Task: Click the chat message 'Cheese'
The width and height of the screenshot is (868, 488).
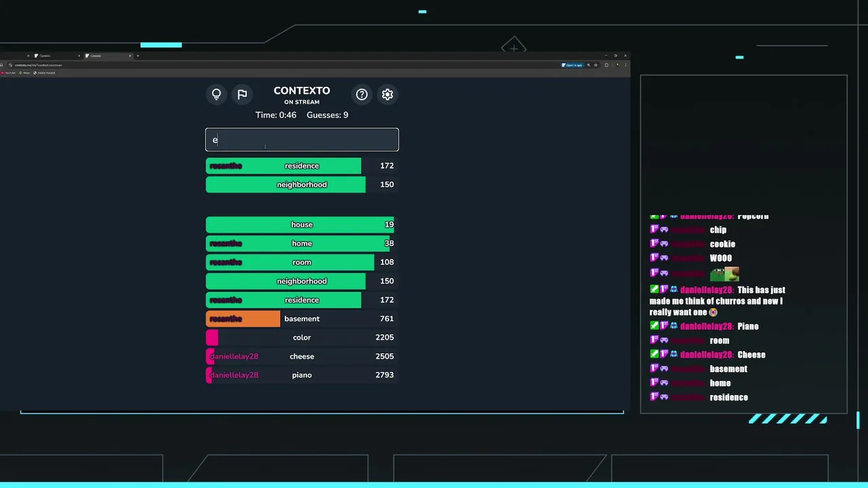Action: 751,355
